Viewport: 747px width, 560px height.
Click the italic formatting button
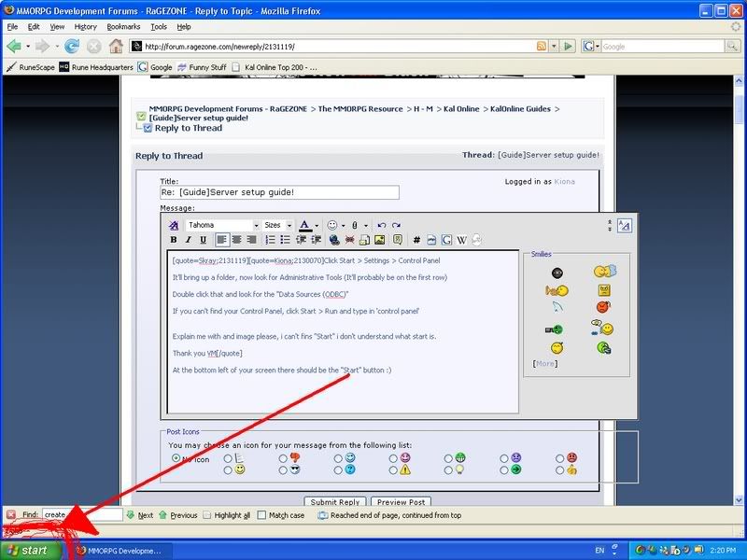click(189, 240)
